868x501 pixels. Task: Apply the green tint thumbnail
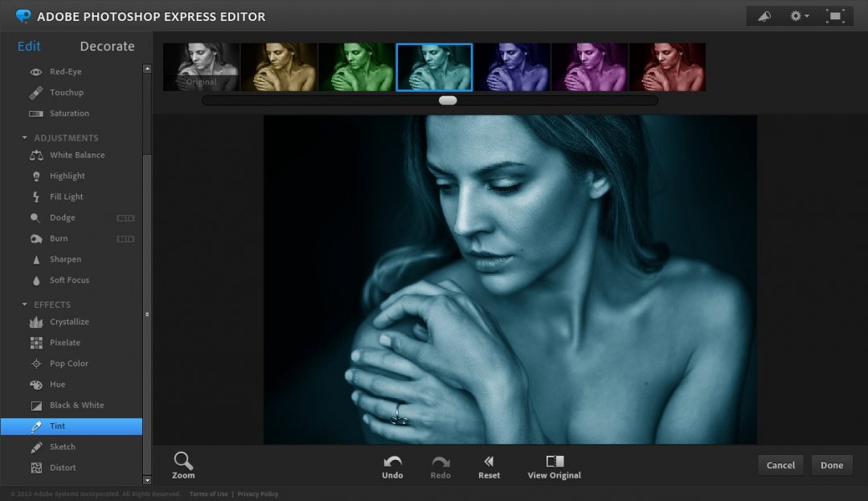[357, 67]
